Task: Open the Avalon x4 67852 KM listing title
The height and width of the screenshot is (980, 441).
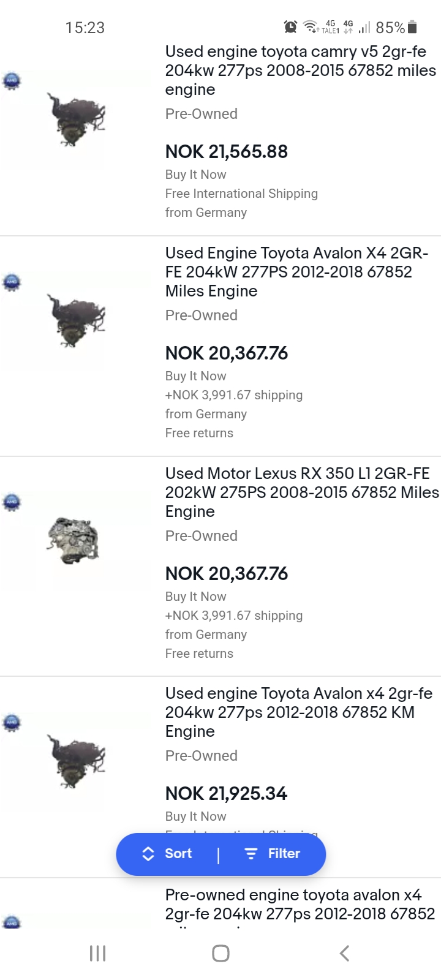Action: point(298,712)
